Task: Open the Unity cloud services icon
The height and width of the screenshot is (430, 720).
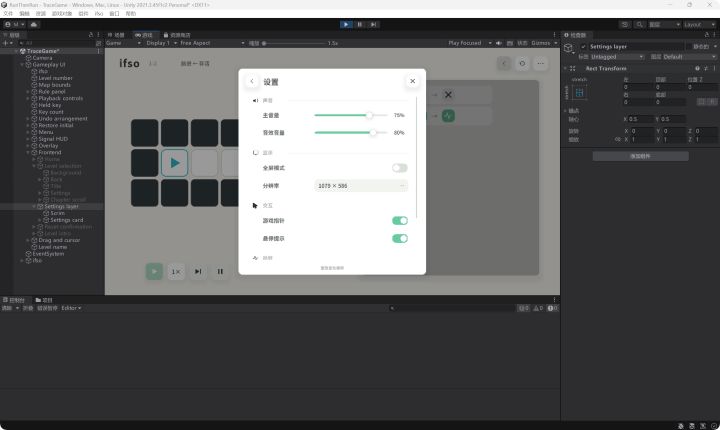Action: 34,24
